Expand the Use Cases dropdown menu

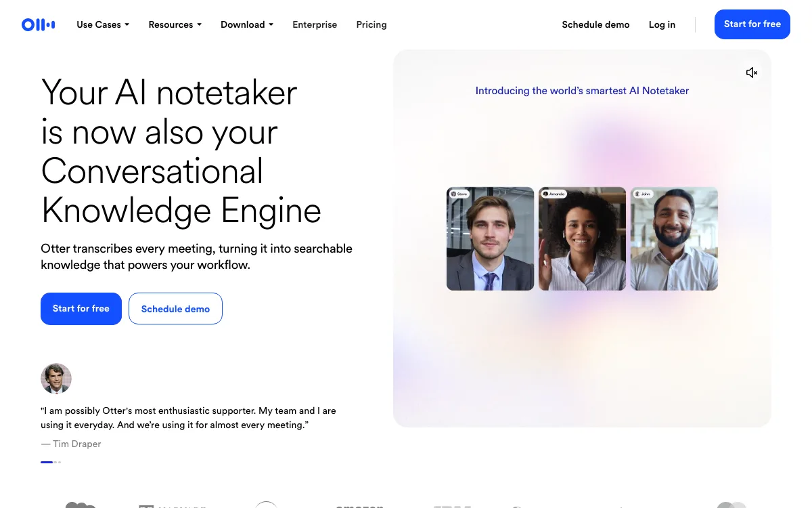[103, 24]
